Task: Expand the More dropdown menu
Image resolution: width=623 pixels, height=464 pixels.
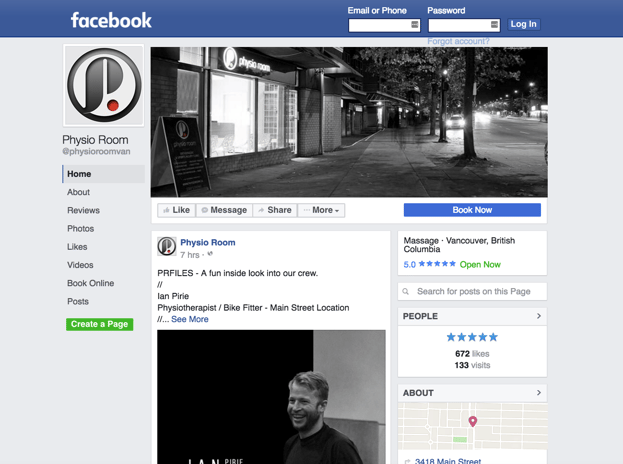Action: tap(321, 210)
